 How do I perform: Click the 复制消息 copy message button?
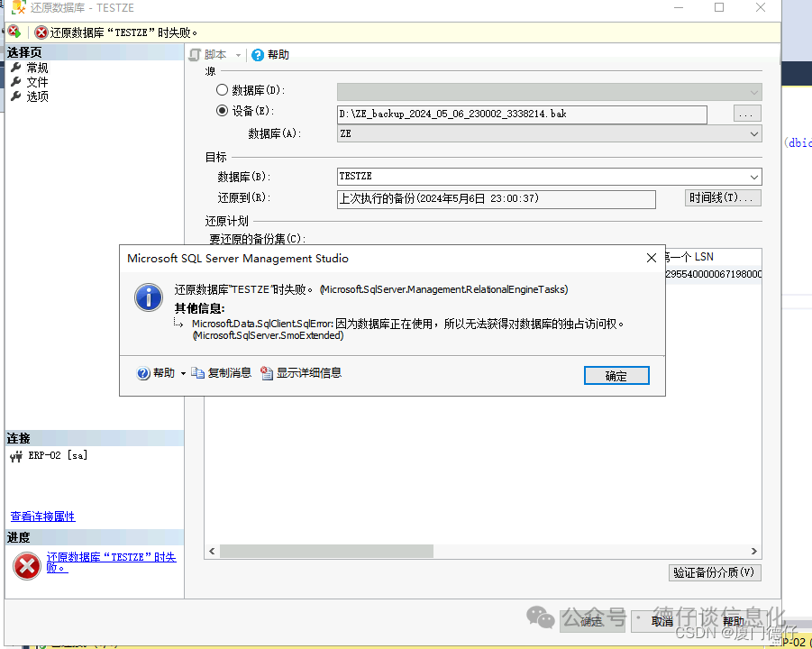click(x=221, y=373)
